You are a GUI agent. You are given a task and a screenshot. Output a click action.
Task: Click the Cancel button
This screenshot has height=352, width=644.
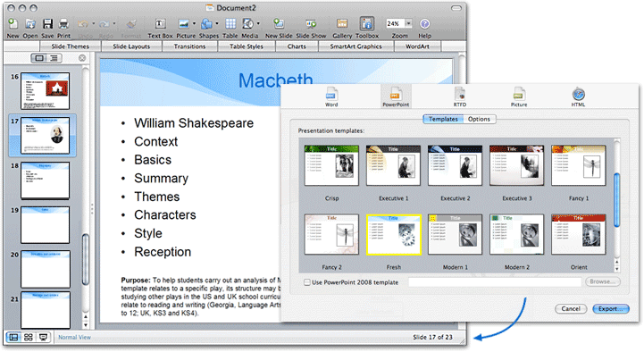point(571,309)
